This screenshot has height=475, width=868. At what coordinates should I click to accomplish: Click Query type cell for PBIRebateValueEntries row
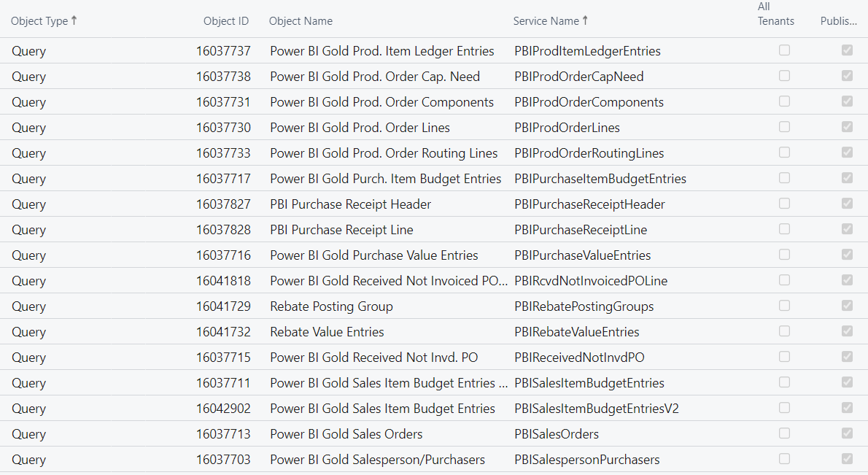click(x=28, y=332)
